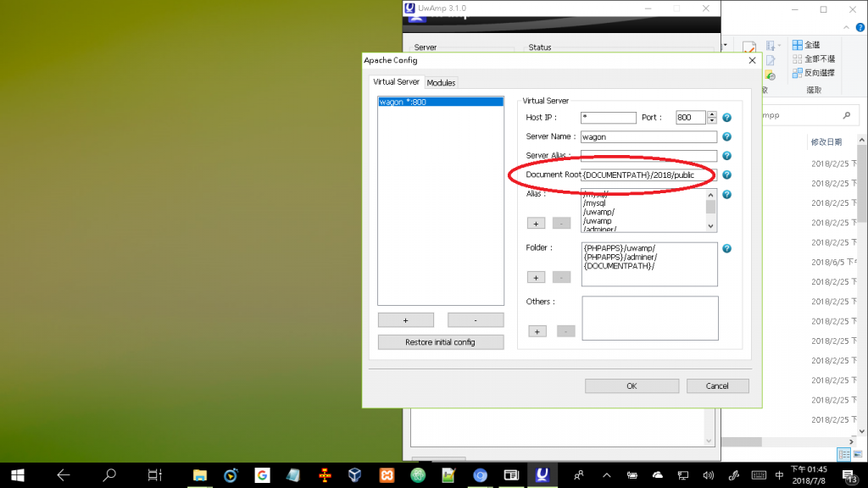Screen dimensions: 868x488
Task: Open File Explorer from taskbar
Action: pos(200,475)
